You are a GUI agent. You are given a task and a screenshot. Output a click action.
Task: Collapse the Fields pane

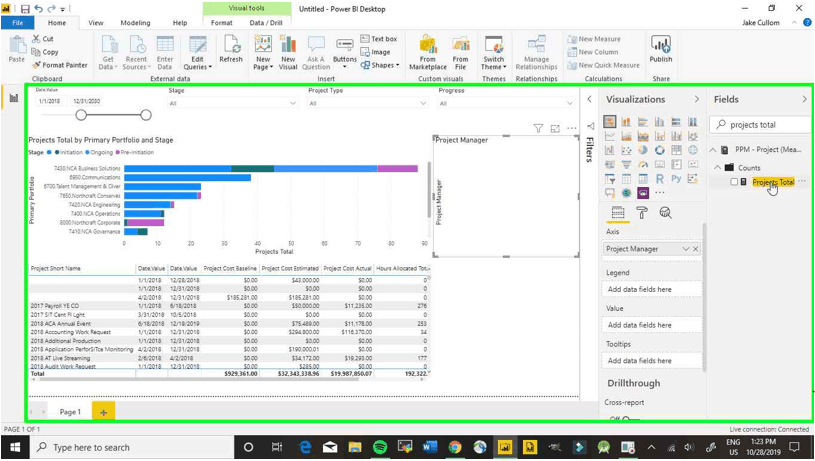click(x=804, y=99)
